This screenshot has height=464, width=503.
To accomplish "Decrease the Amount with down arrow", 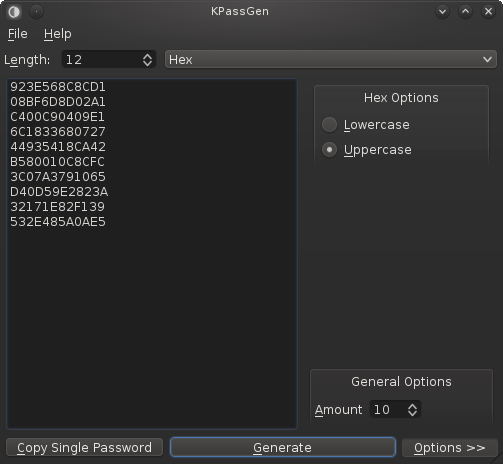I will point(412,413).
